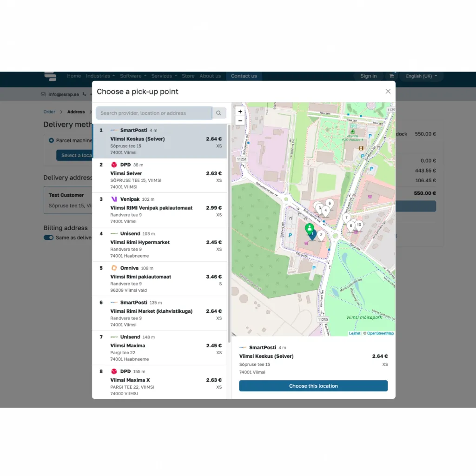
Task: Click map marker number 8
Action: click(351, 226)
